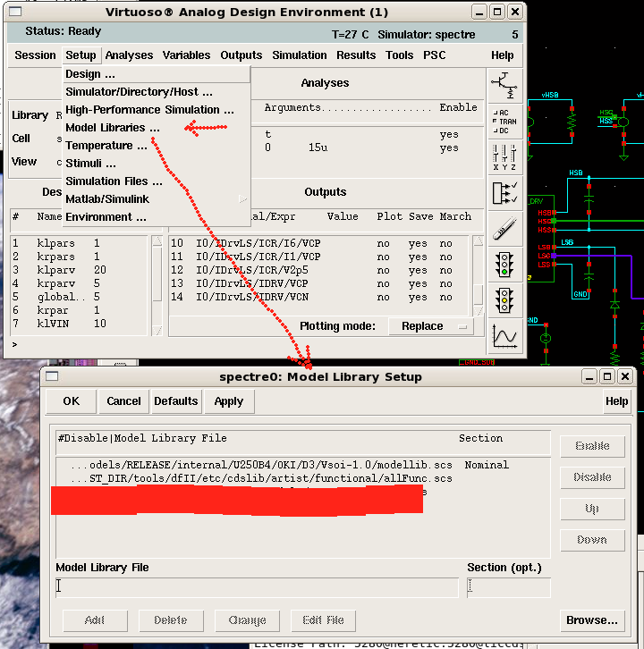Click the Defaults button
This screenshot has width=644, height=649.
pos(176,401)
